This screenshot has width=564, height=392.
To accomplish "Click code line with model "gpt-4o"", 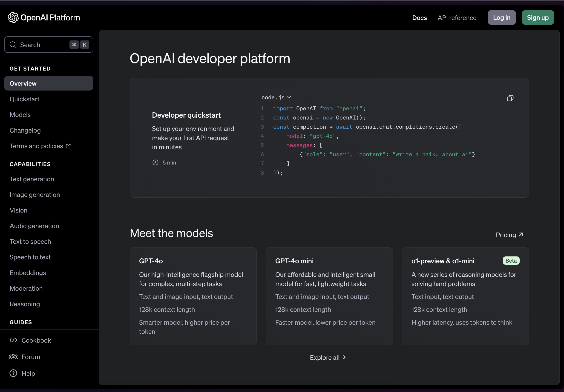I will click(x=312, y=136).
